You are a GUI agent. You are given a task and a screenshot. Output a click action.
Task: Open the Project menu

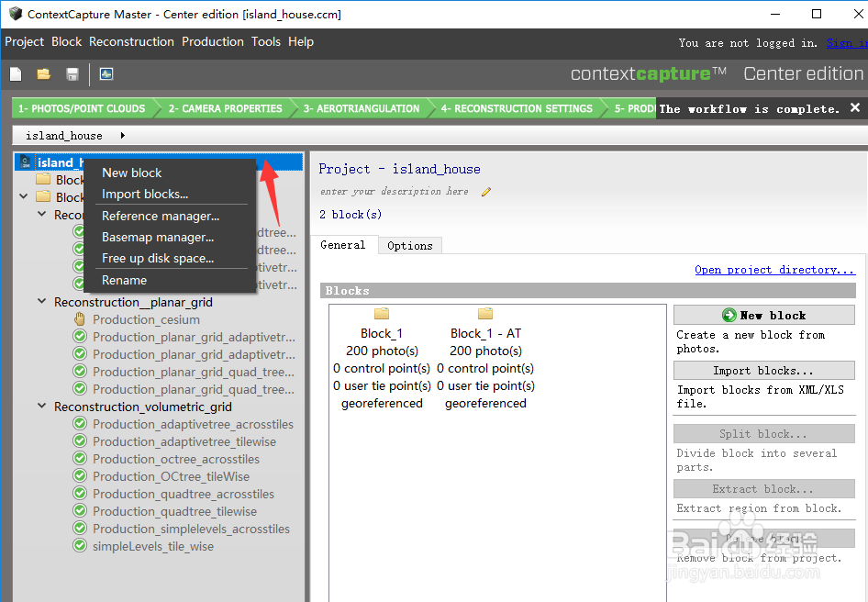tap(25, 41)
